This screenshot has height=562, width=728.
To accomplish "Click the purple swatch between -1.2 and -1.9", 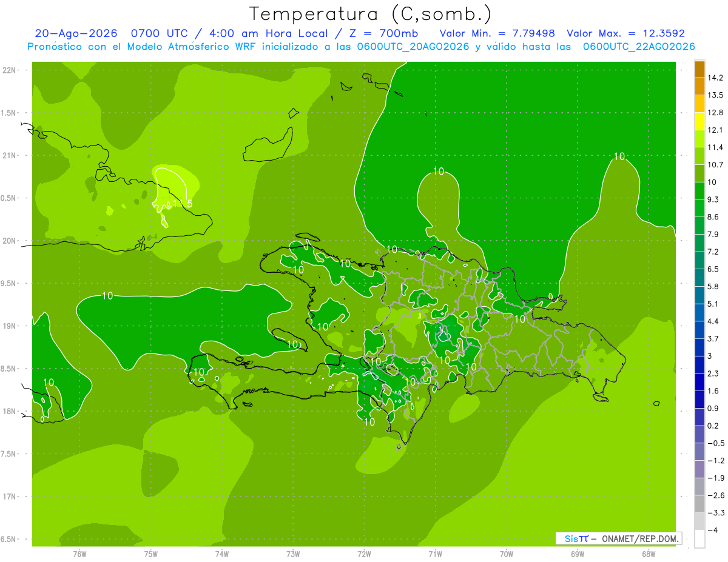I will pos(699,469).
